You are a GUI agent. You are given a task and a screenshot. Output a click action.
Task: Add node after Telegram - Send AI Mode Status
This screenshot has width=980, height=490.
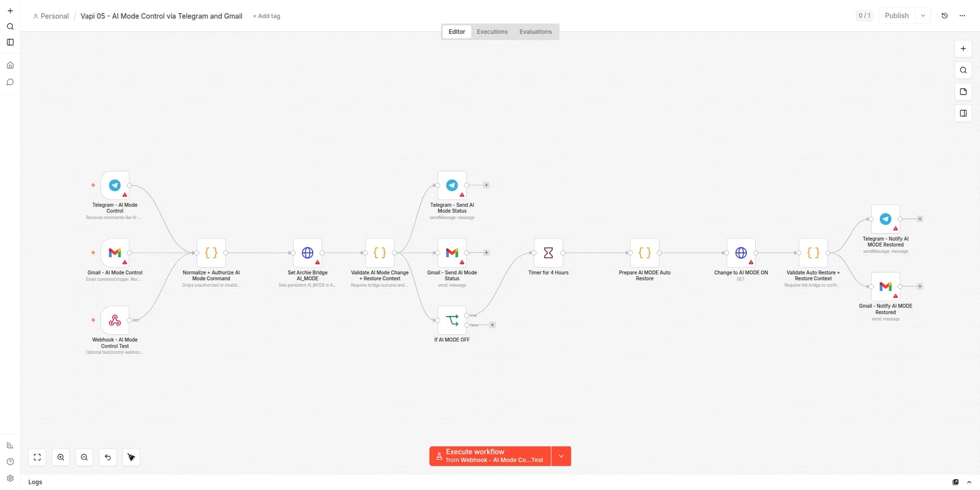point(486,185)
